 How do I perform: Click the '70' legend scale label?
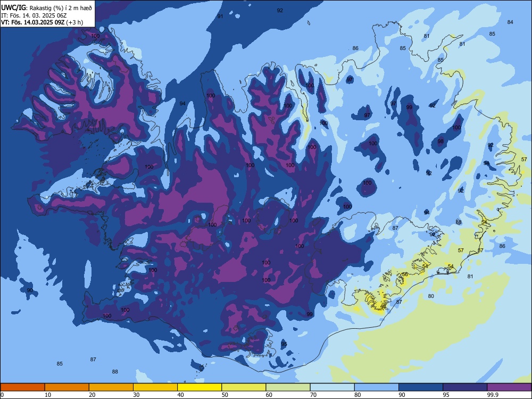pos(313,395)
